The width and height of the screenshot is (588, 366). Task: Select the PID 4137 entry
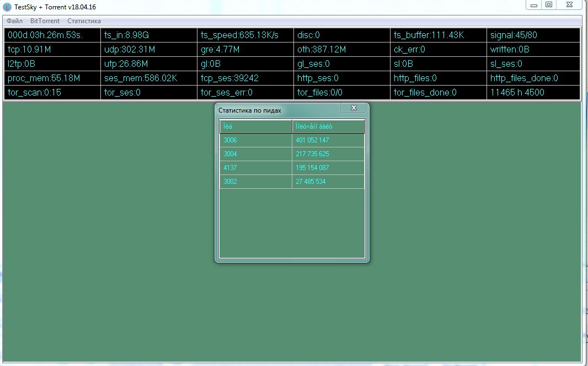tap(255, 168)
